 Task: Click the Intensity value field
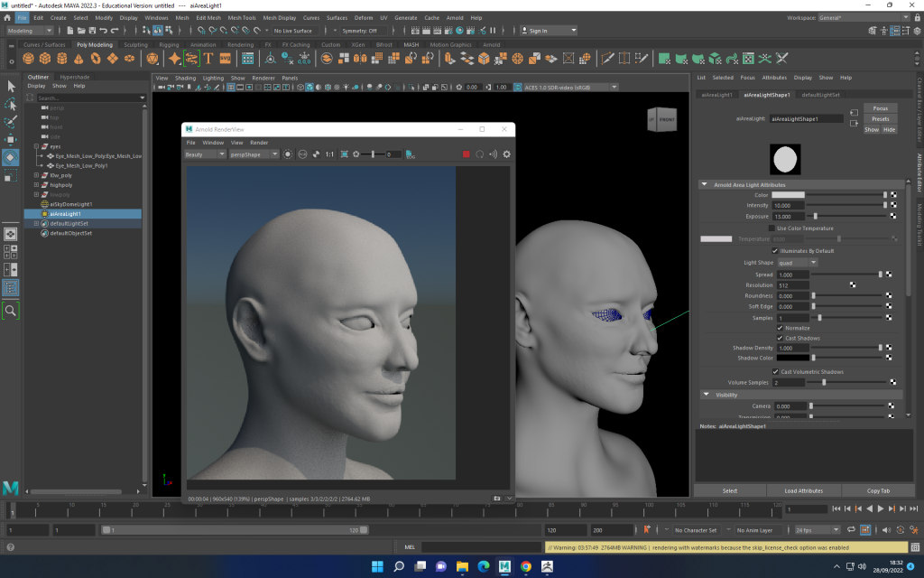point(789,205)
